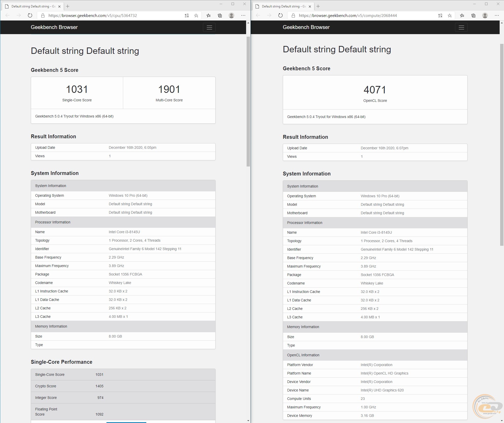
Task: Expand right Geekbench hamburger navigation menu
Action: 461,27
